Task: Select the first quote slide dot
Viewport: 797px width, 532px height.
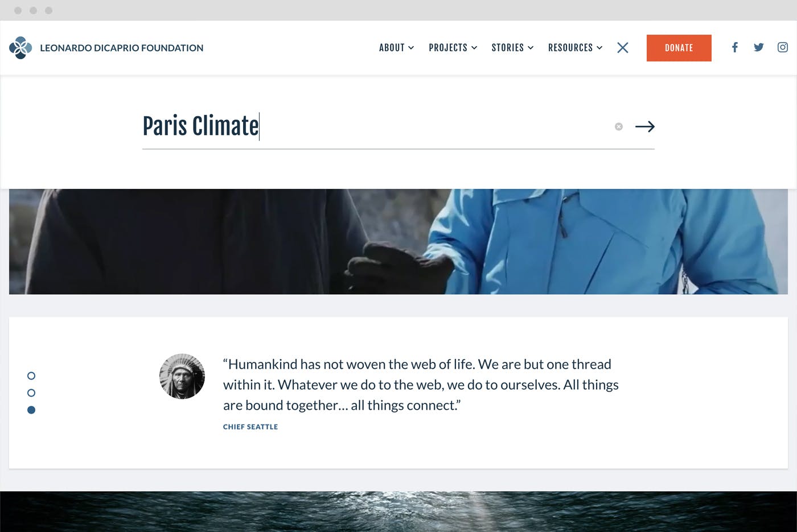Action: 31,376
